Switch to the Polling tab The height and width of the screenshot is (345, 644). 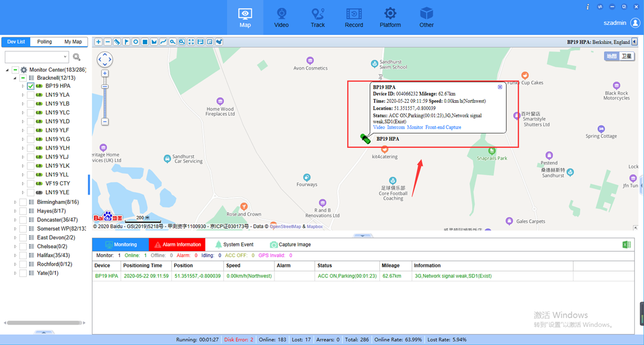[44, 42]
